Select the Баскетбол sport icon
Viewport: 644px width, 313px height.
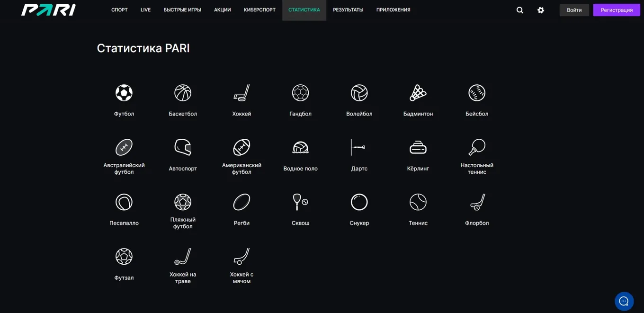click(183, 93)
